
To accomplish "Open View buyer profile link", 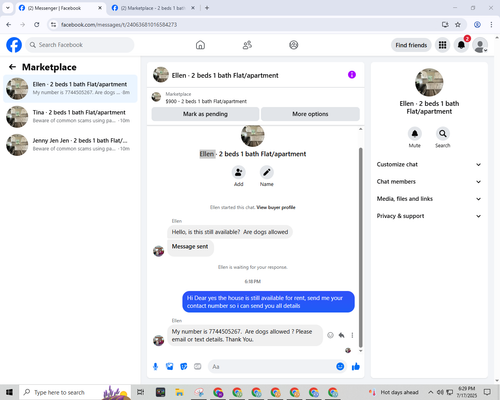I will tap(276, 207).
